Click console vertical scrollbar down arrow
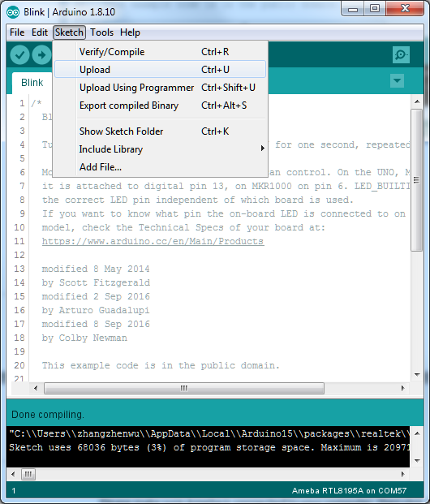This screenshot has height=504, width=430. (x=417, y=461)
